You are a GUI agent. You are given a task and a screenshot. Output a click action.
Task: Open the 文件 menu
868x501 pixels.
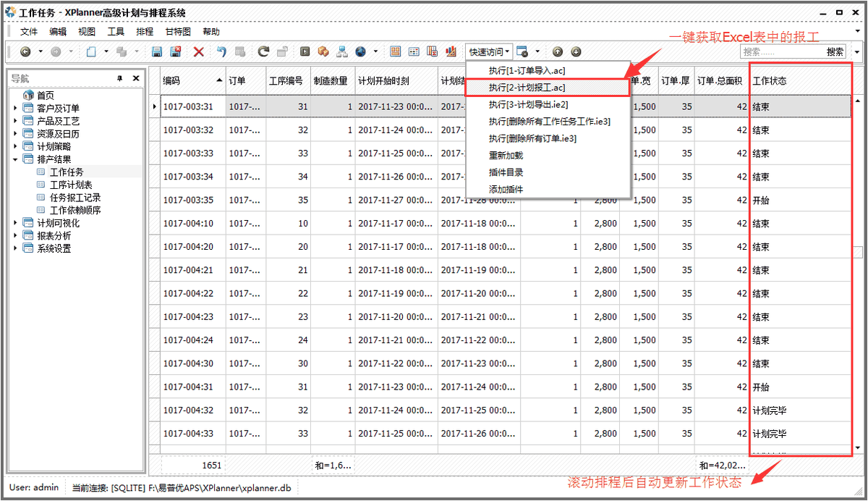pyautogui.click(x=29, y=32)
